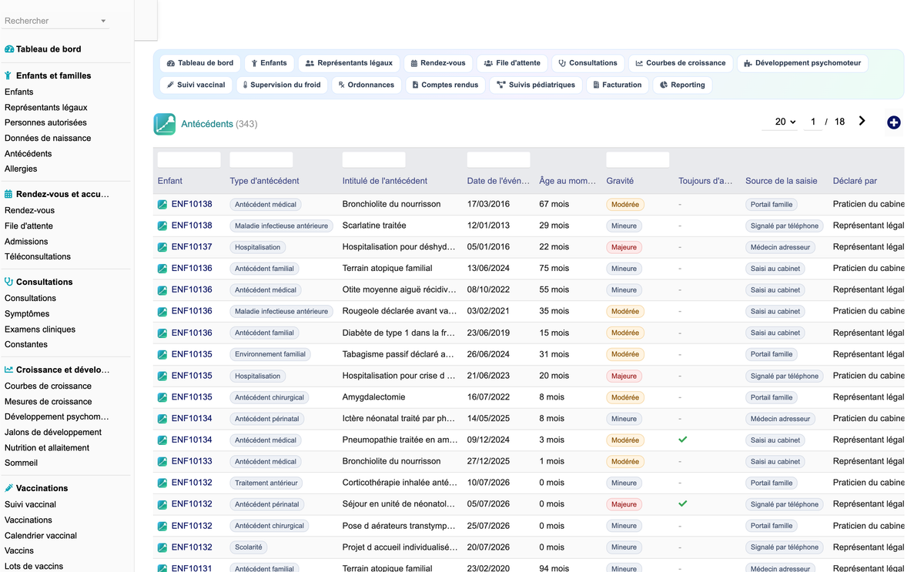The height and width of the screenshot is (572, 924).
Task: Click the Gravité column filter field
Action: [x=638, y=159]
